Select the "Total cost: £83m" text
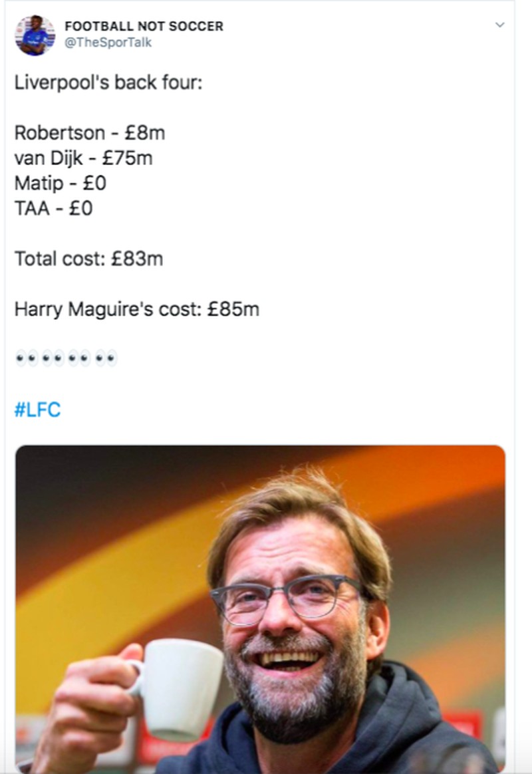 [x=88, y=259]
